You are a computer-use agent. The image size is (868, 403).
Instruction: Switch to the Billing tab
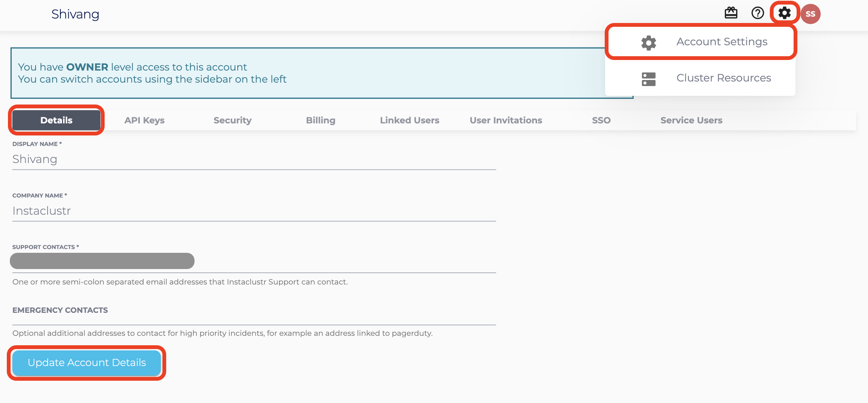click(x=320, y=120)
